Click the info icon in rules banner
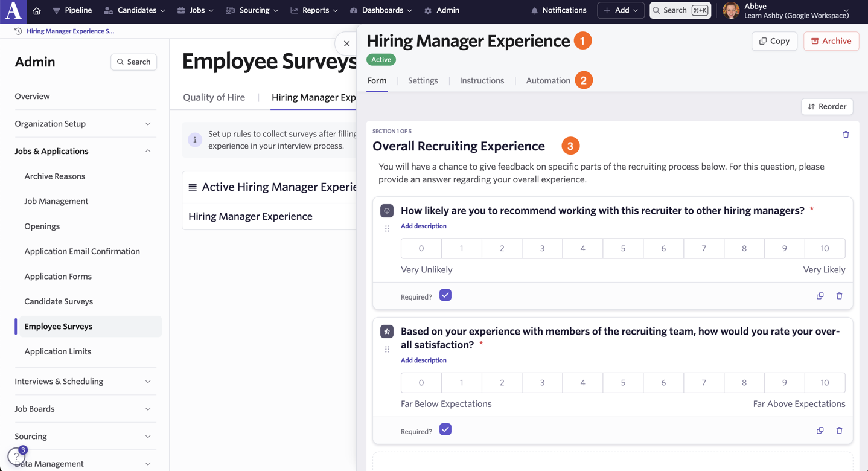The image size is (868, 471). pos(195,139)
